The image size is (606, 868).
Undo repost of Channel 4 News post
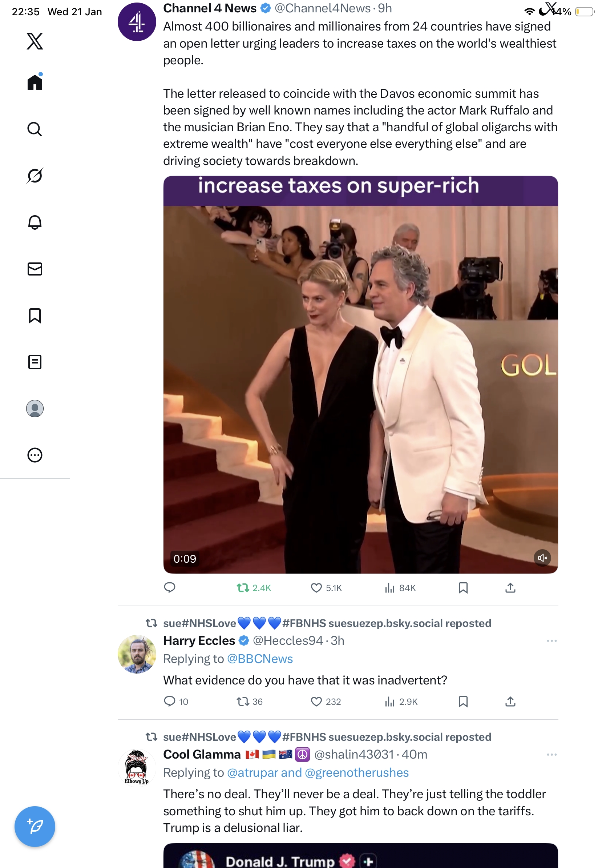pyautogui.click(x=254, y=588)
